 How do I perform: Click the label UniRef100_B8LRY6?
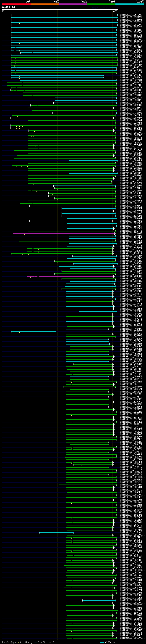pos(131,231)
